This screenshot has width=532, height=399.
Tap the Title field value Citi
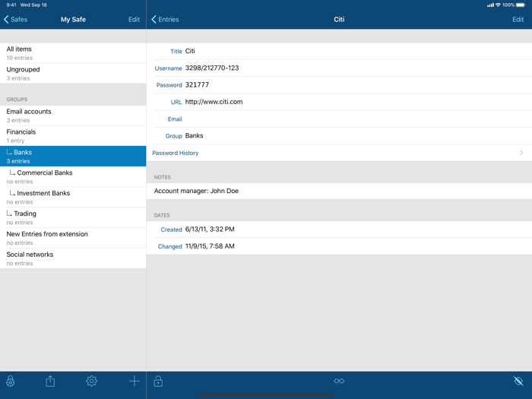coord(190,51)
